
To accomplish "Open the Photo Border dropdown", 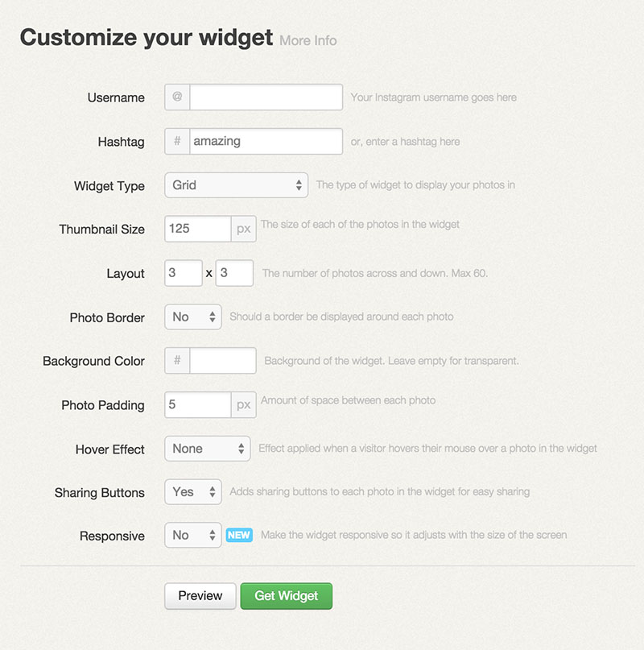I will pos(193,317).
